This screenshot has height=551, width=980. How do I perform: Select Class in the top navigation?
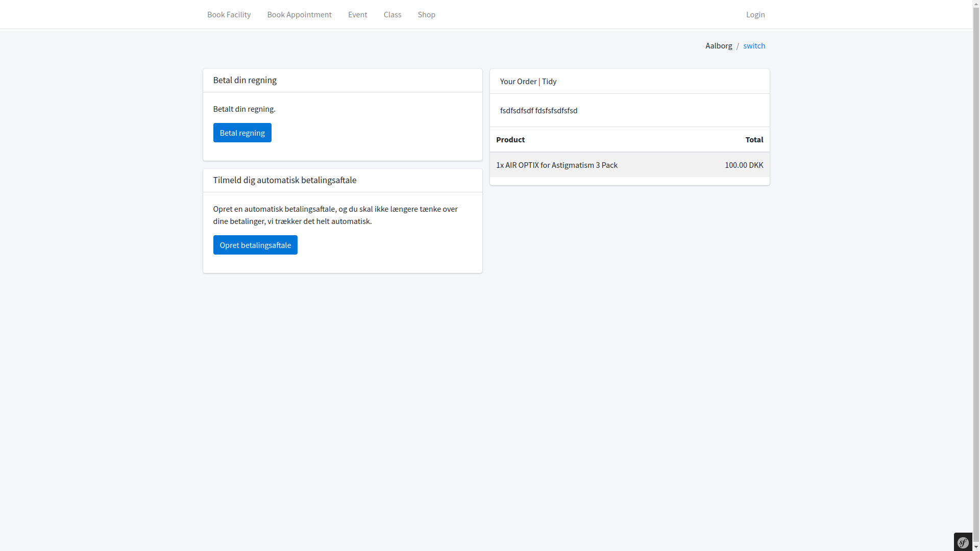[x=392, y=14]
